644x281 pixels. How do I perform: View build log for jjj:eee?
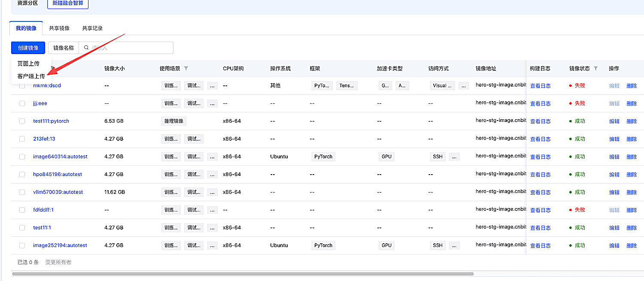[540, 103]
